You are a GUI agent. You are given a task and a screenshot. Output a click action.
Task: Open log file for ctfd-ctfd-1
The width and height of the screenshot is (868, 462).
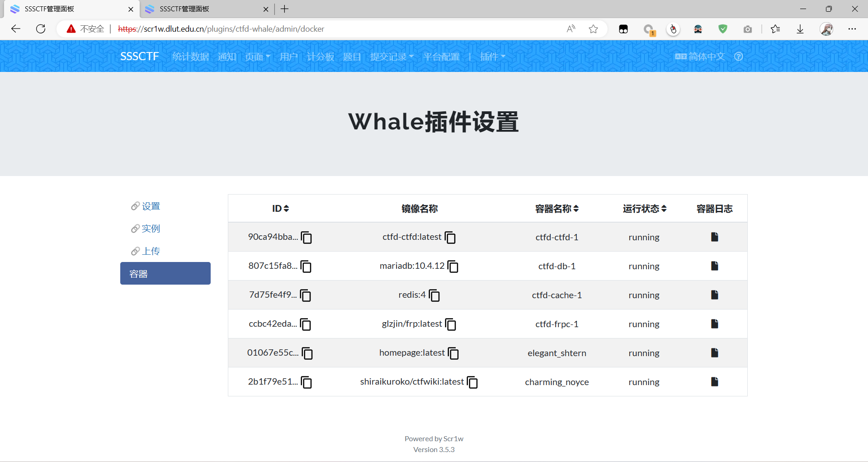click(714, 237)
